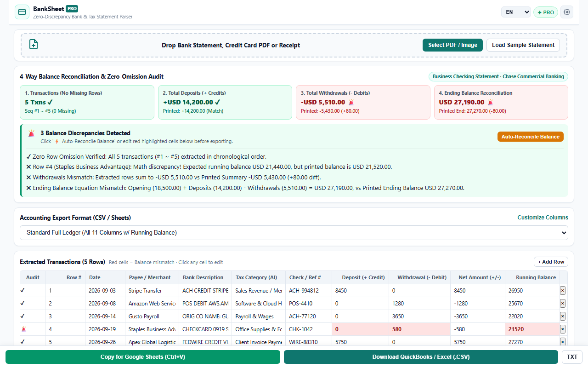
Task: Click the TXT export button
Action: point(572,357)
